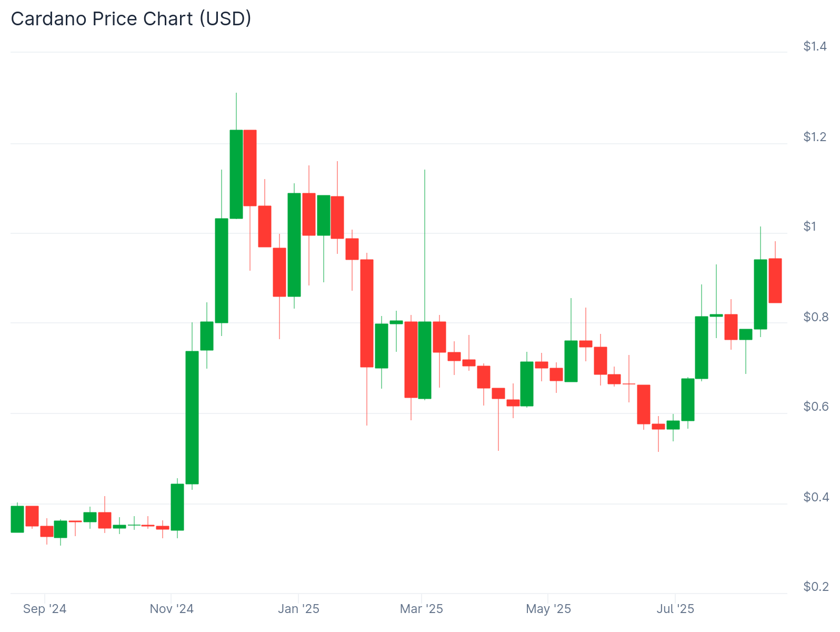Click the $0.2 price axis label
This screenshot has height=632, width=840.
(x=815, y=587)
